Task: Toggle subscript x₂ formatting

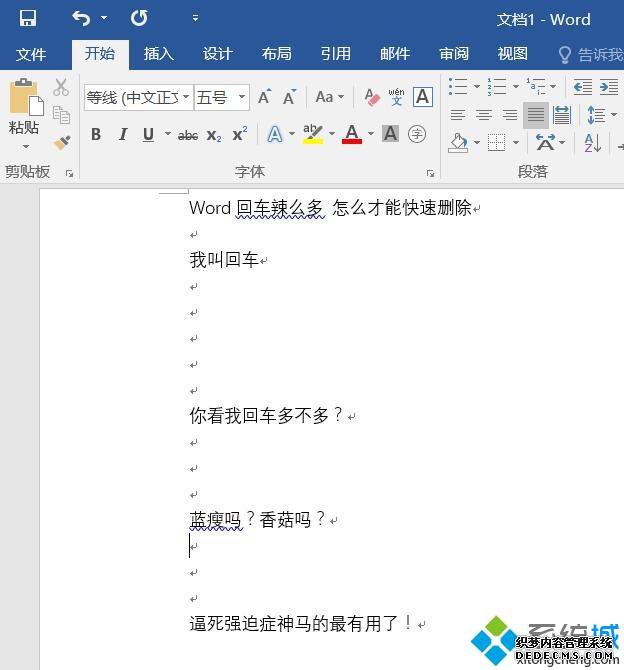Action: [x=214, y=135]
